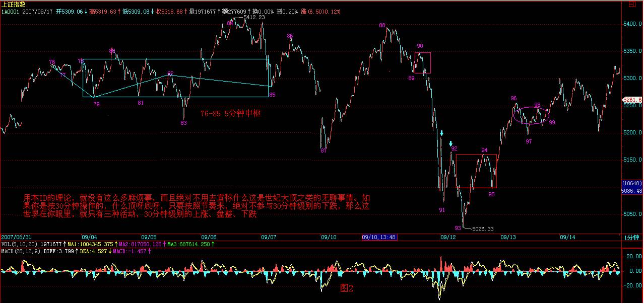Click the 图2 figure label
Viewport: 644px width, 304px height.
pyautogui.click(x=347, y=288)
